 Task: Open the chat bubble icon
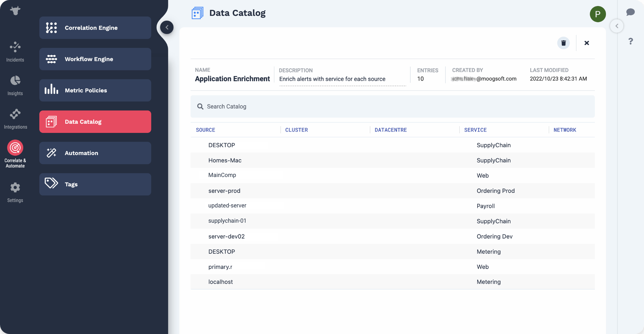(630, 12)
